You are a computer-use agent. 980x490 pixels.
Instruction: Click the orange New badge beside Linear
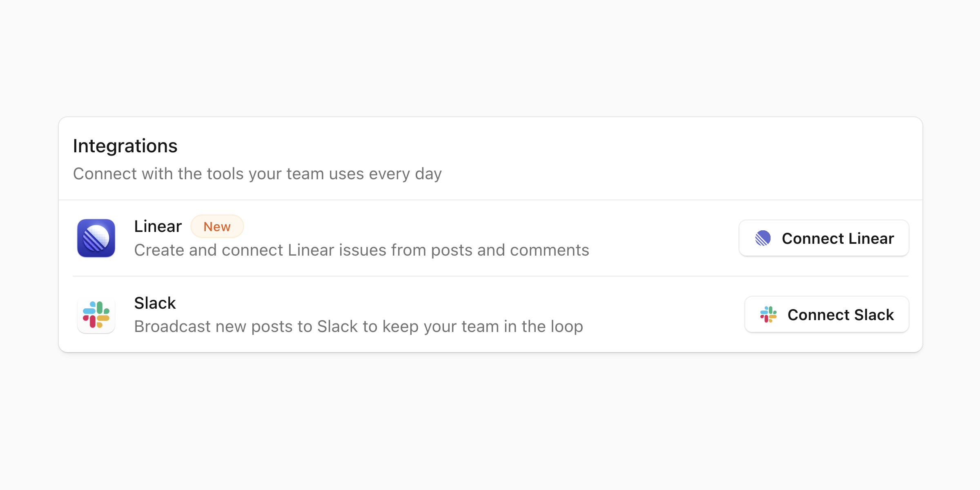click(217, 227)
